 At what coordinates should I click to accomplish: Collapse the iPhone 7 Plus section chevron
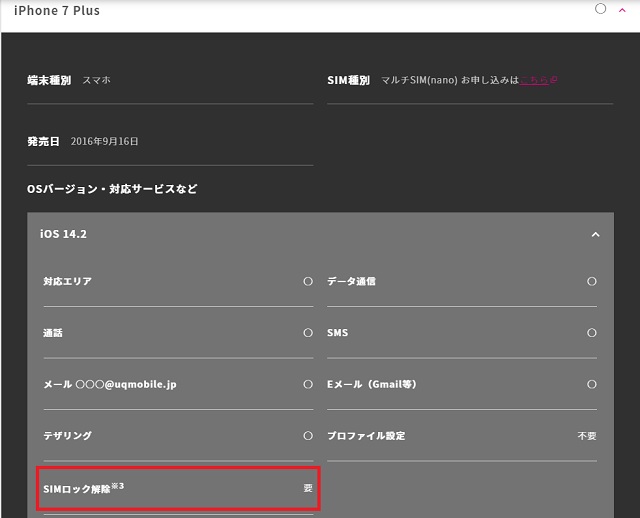(x=622, y=11)
